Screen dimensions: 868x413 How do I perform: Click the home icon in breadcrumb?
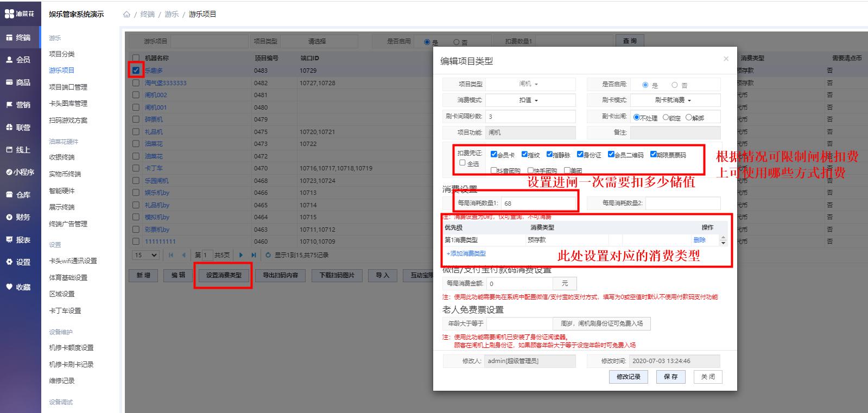coord(126,15)
